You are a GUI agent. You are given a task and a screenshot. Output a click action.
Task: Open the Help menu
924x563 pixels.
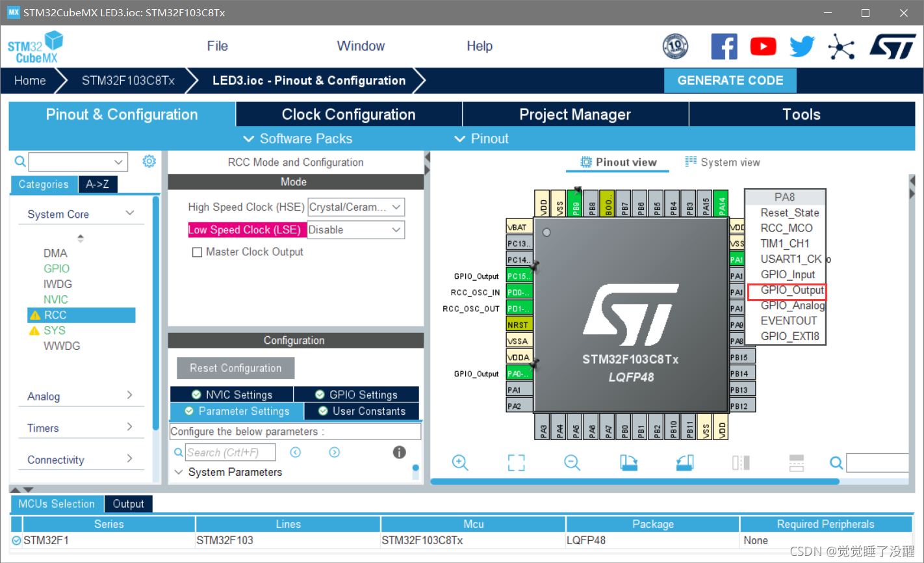pyautogui.click(x=480, y=46)
